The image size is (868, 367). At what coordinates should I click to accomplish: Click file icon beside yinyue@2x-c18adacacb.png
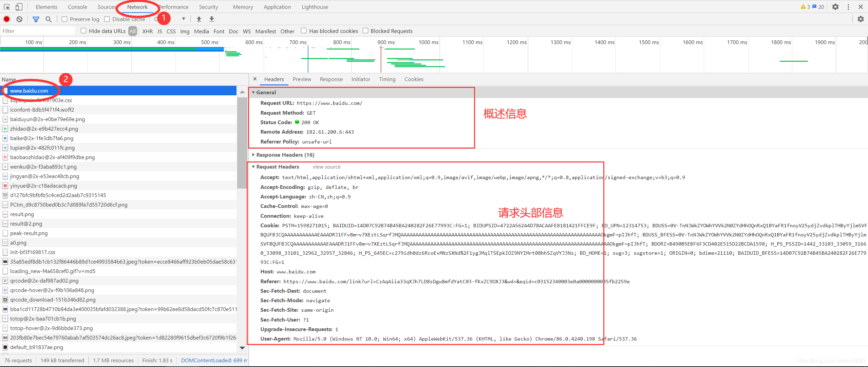[5, 186]
